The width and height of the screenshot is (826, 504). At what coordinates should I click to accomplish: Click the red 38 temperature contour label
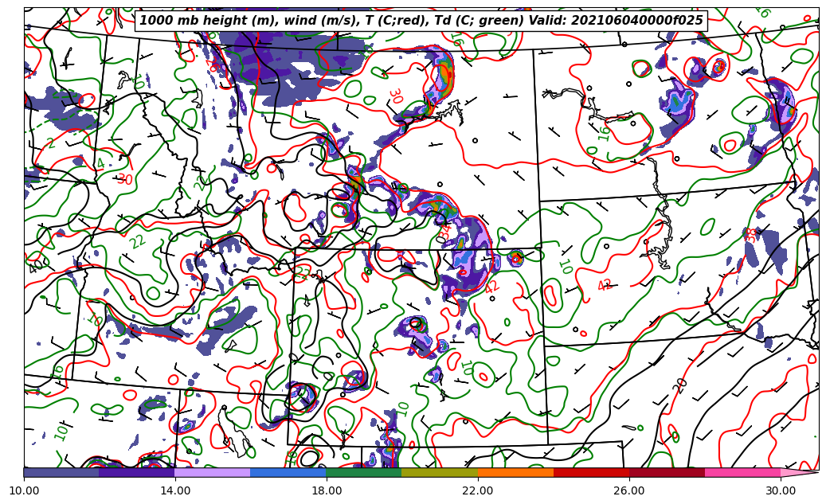[x=752, y=235]
